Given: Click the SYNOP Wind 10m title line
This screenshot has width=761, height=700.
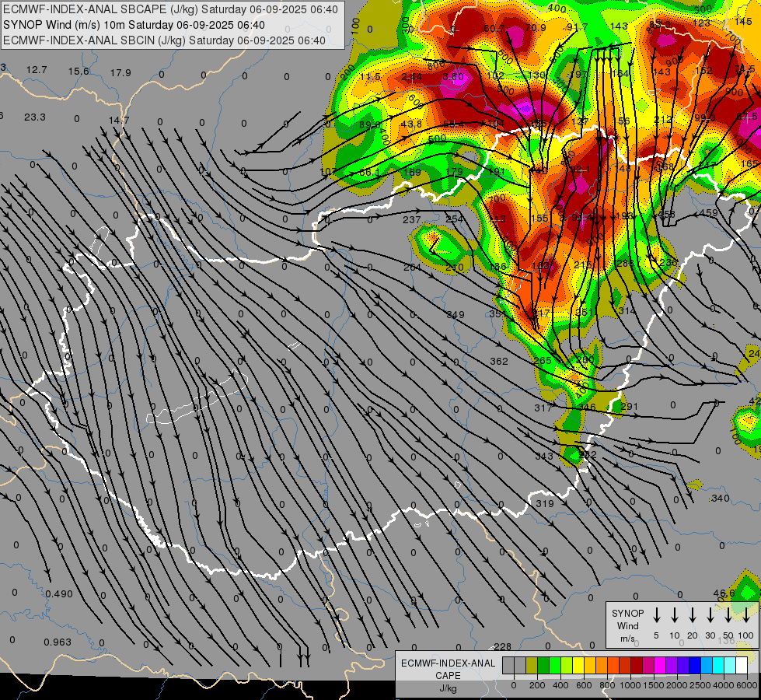Looking at the screenshot, I should (x=134, y=25).
